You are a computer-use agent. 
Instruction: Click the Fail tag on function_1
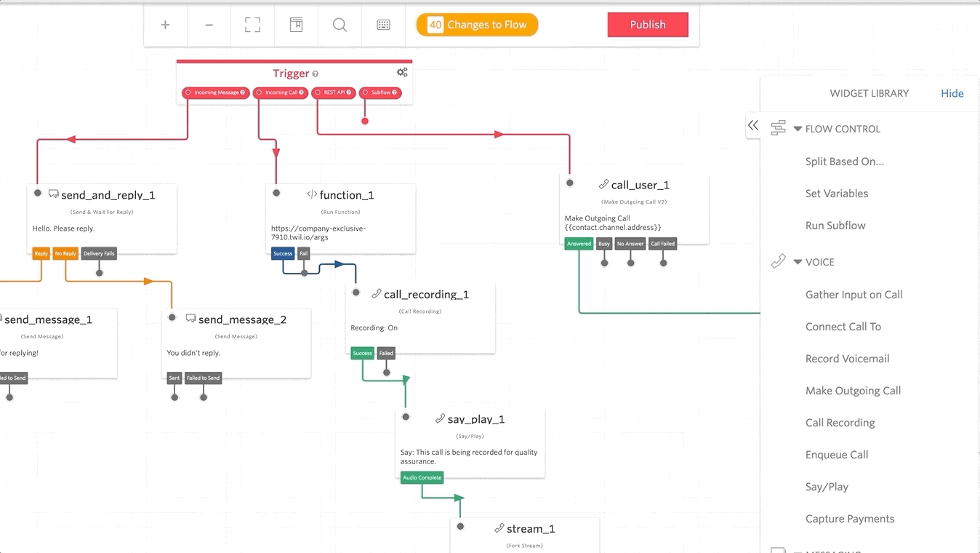pos(304,253)
